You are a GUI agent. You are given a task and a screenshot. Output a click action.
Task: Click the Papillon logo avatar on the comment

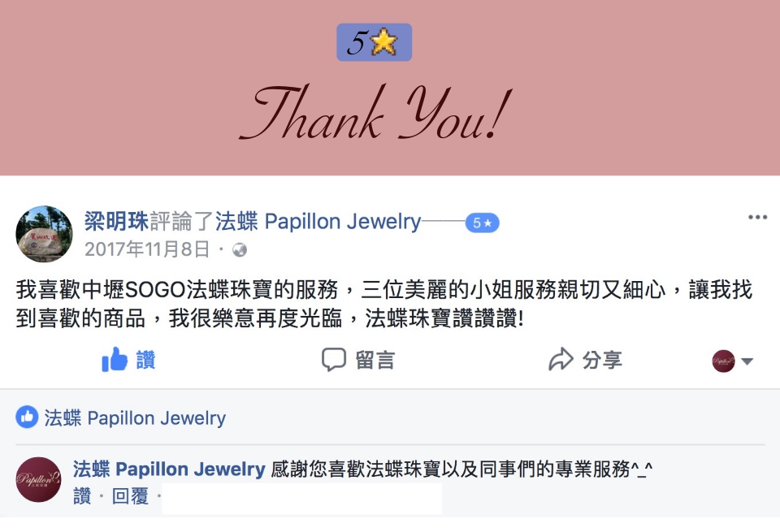[38, 479]
